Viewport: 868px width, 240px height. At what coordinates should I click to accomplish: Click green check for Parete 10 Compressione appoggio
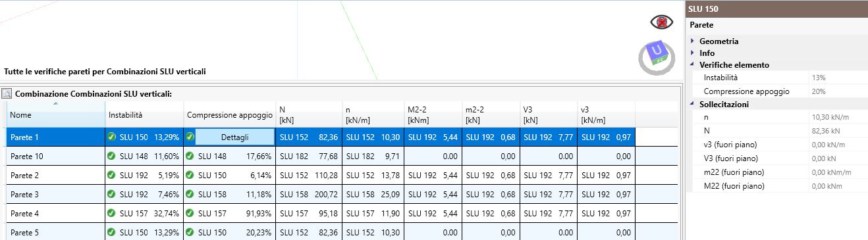pos(190,156)
